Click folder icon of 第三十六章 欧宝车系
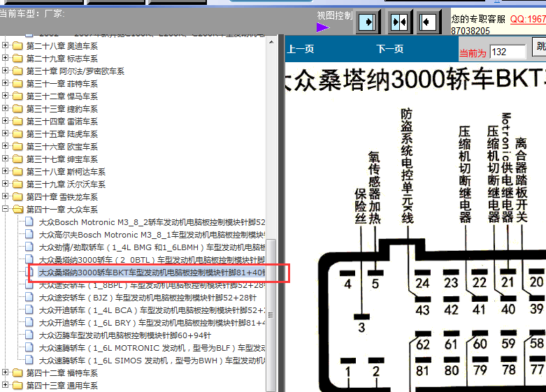 tap(17, 147)
